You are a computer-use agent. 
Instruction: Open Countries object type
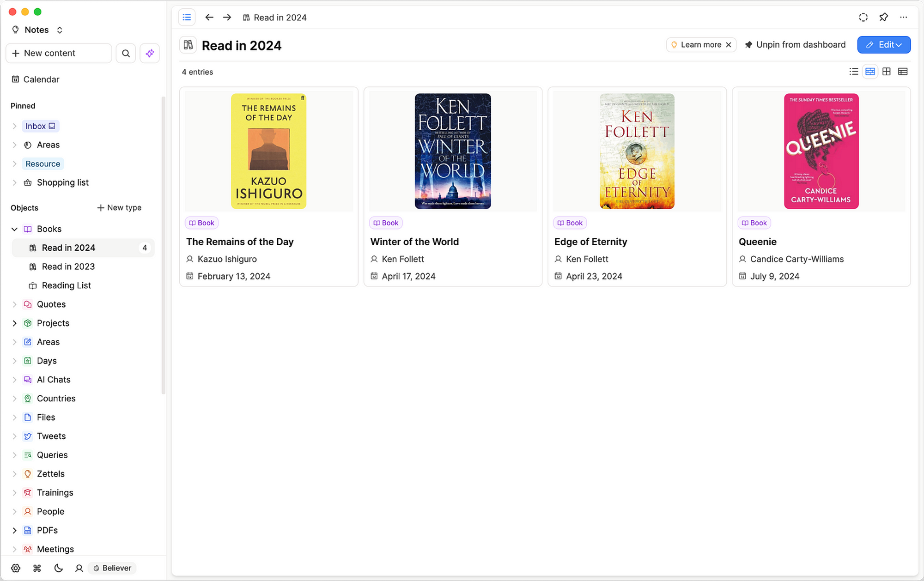point(56,399)
